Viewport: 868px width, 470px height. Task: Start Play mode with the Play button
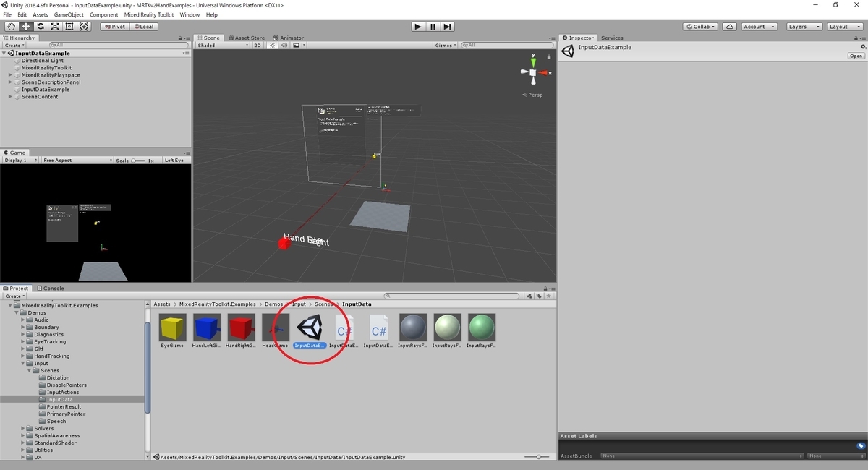[x=417, y=27]
